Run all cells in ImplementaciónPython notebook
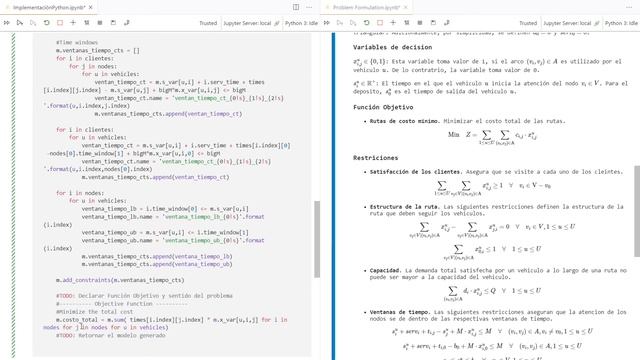Image resolution: width=640 pixels, height=360 pixels. [7, 23]
